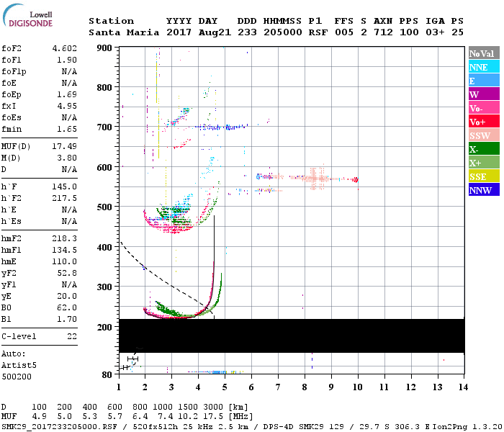Image resolution: width=504 pixels, height=432 pixels.
Task: Click the MUF 4.9 table value
Action: pyautogui.click(x=39, y=417)
